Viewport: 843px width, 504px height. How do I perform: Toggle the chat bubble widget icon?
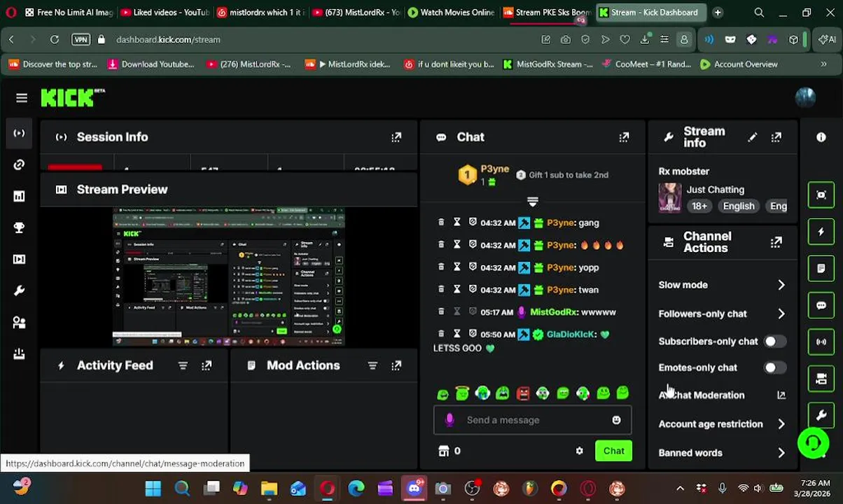(821, 305)
